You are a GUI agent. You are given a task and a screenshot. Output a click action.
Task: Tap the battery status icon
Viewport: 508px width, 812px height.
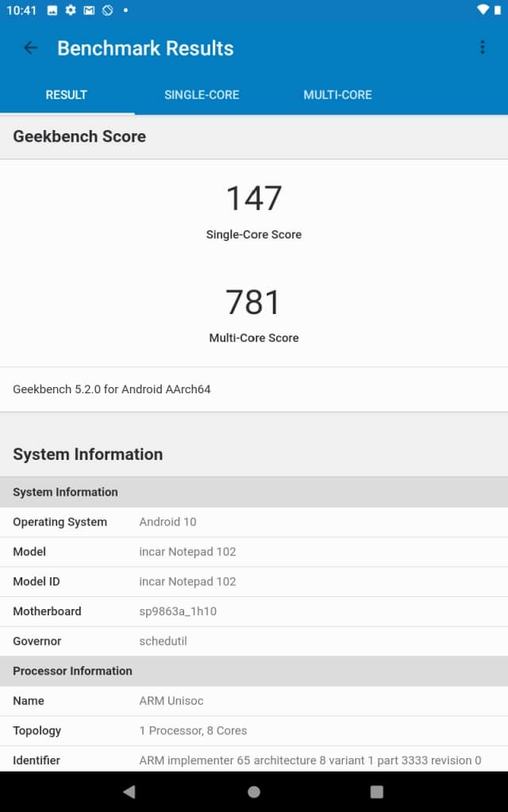point(498,10)
